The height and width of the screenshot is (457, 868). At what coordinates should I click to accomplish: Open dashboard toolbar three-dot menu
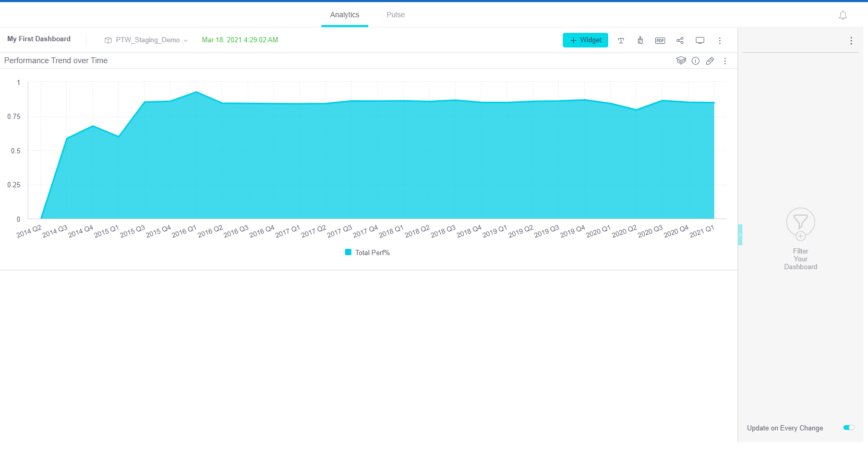coord(720,41)
